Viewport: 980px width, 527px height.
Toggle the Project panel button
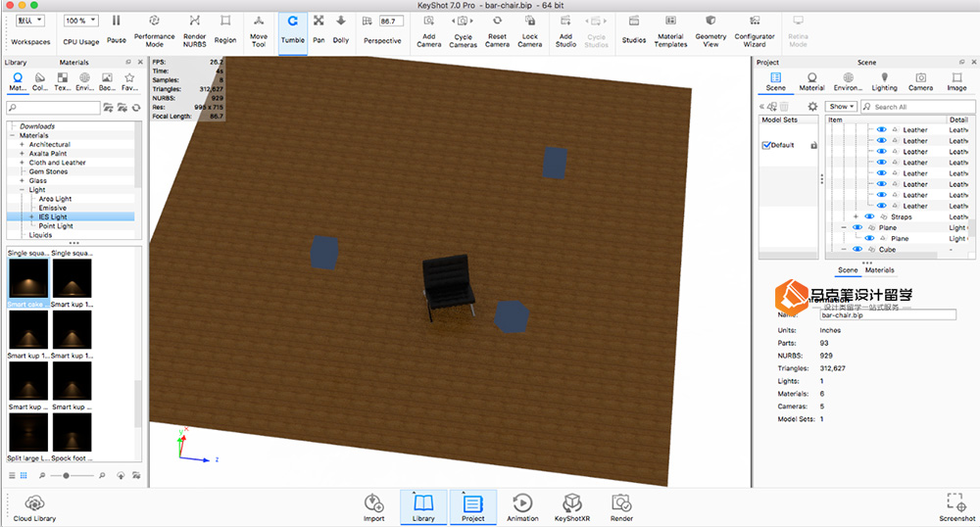tap(473, 507)
